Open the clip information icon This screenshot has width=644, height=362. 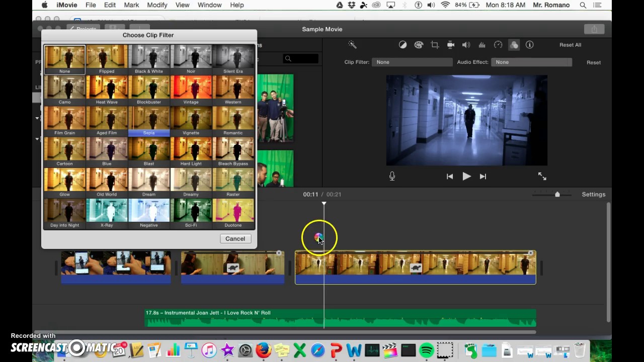[x=529, y=45]
